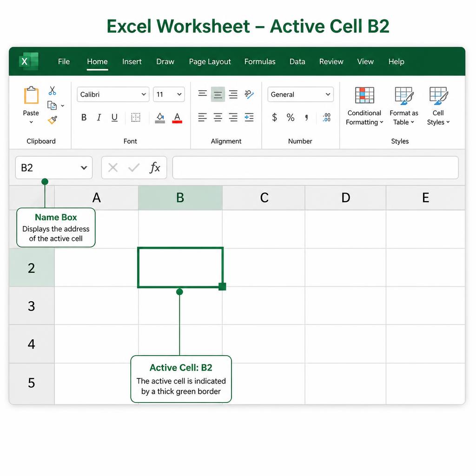Open the Borders button in Font group
Screen dimensions: 476x476
(136, 117)
